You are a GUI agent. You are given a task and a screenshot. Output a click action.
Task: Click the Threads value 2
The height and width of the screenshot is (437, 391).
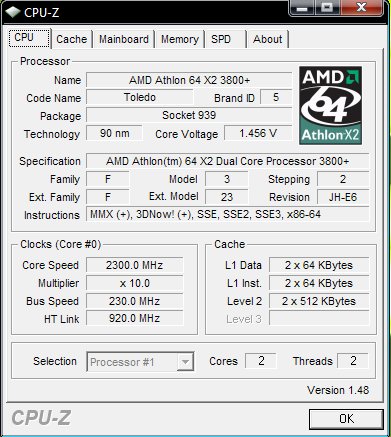353,361
